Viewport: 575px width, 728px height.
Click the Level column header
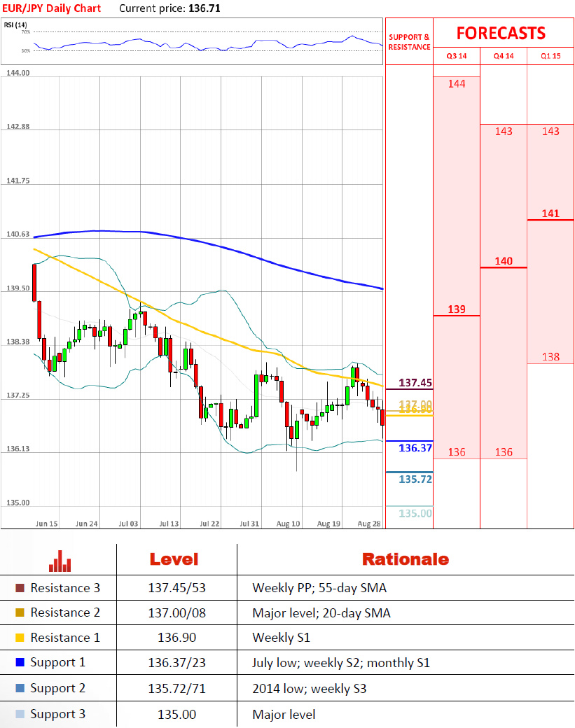[174, 559]
